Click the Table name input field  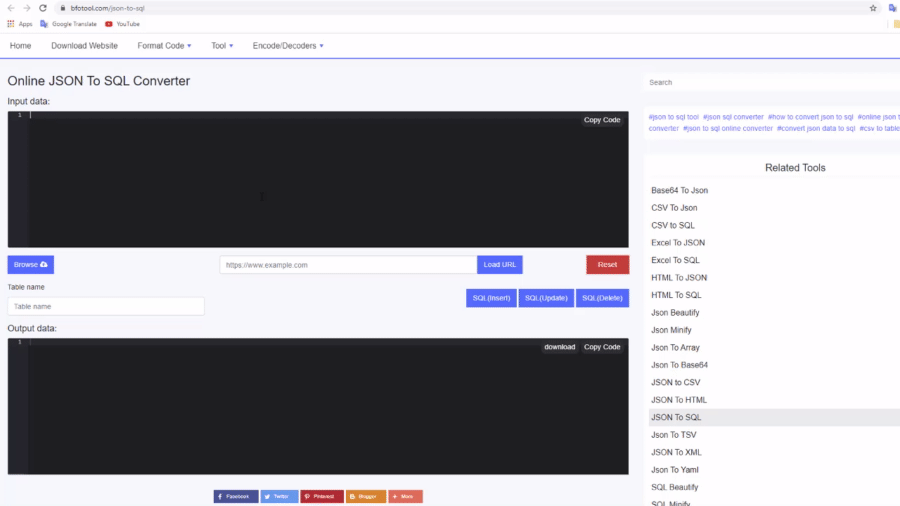pyautogui.click(x=106, y=306)
